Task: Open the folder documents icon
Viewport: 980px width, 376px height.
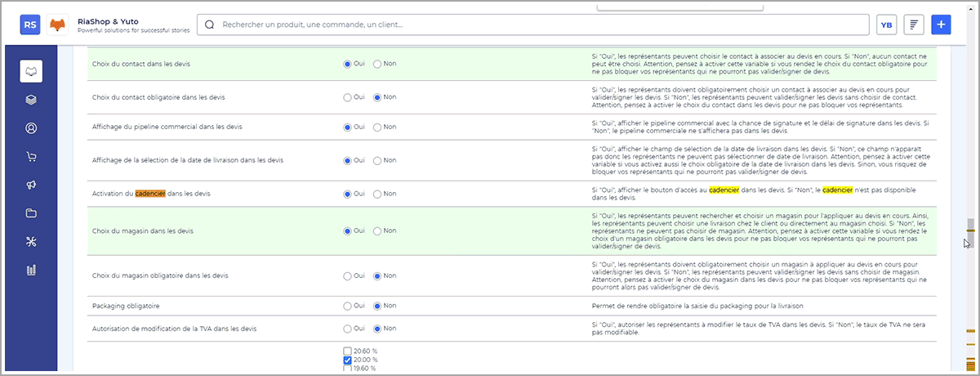Action: 31,213
